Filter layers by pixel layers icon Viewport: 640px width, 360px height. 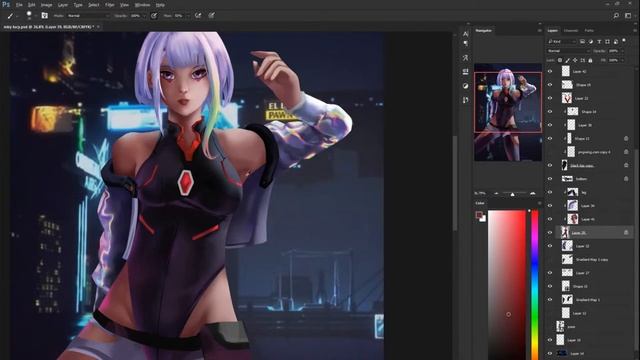582,42
